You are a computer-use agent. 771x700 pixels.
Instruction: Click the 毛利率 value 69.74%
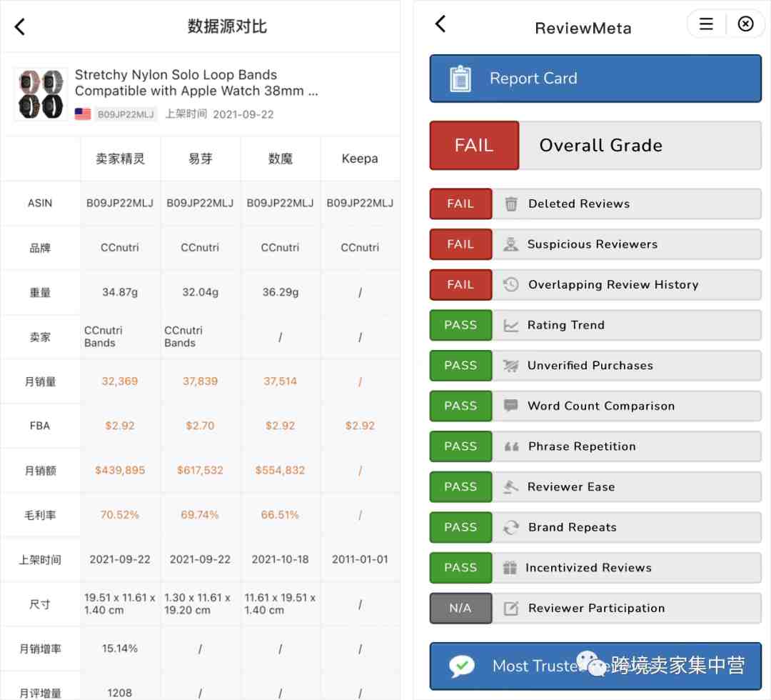(200, 515)
